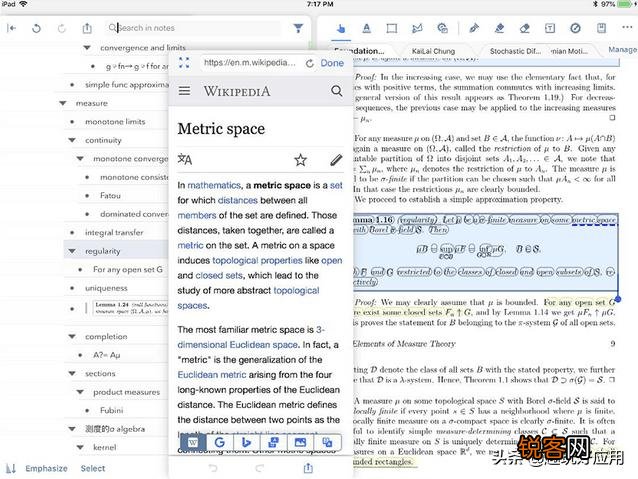Select the highlighter marker tool
Screen dimensions: 638x479
tap(500, 28)
